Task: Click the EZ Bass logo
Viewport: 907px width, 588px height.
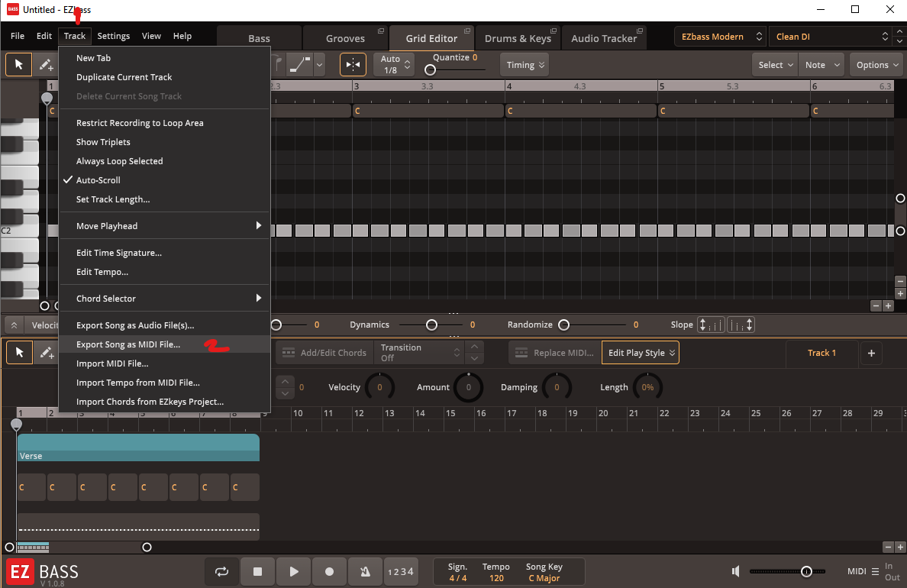Action: (x=42, y=573)
